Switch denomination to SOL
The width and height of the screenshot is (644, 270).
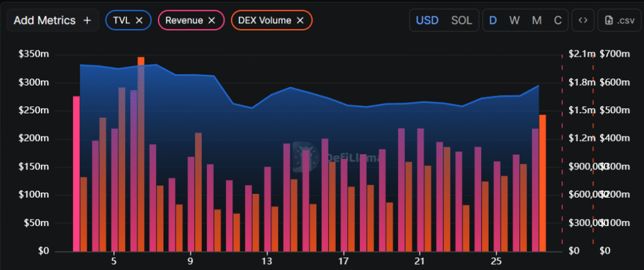[461, 20]
